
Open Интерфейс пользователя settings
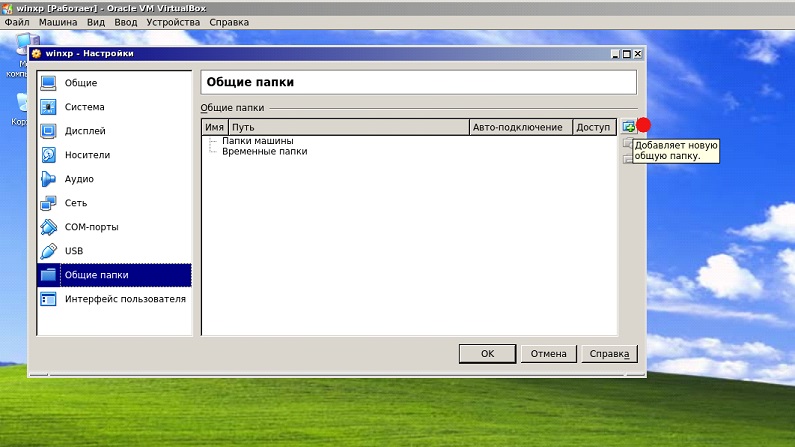coord(125,299)
